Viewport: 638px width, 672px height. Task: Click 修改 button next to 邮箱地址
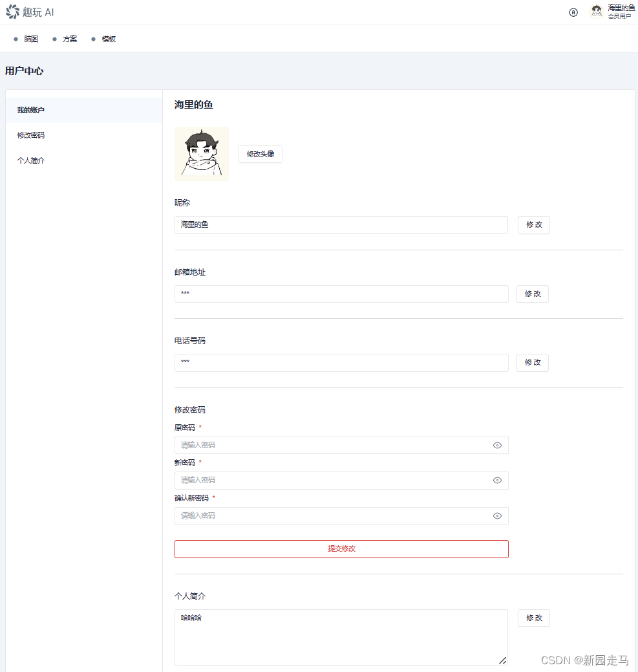(x=533, y=294)
